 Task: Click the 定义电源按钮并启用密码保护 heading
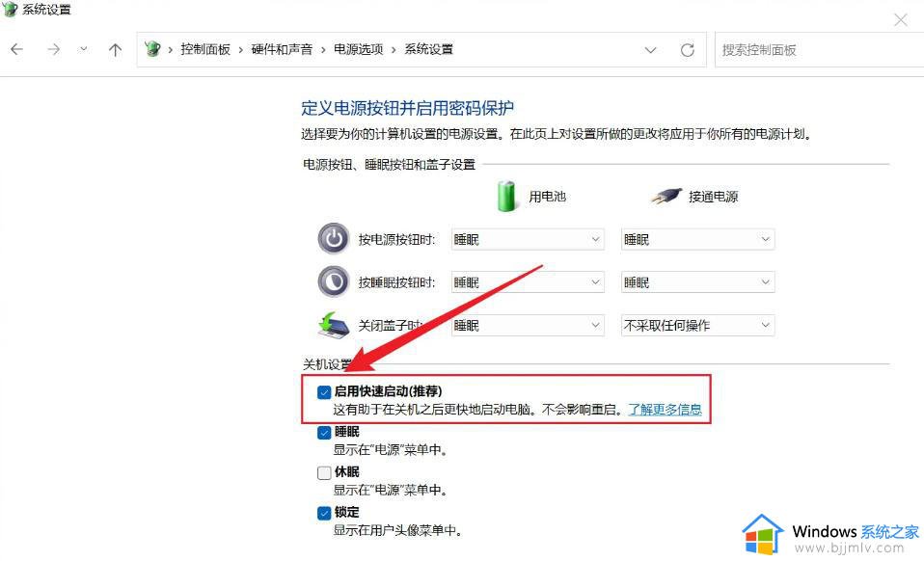407,108
